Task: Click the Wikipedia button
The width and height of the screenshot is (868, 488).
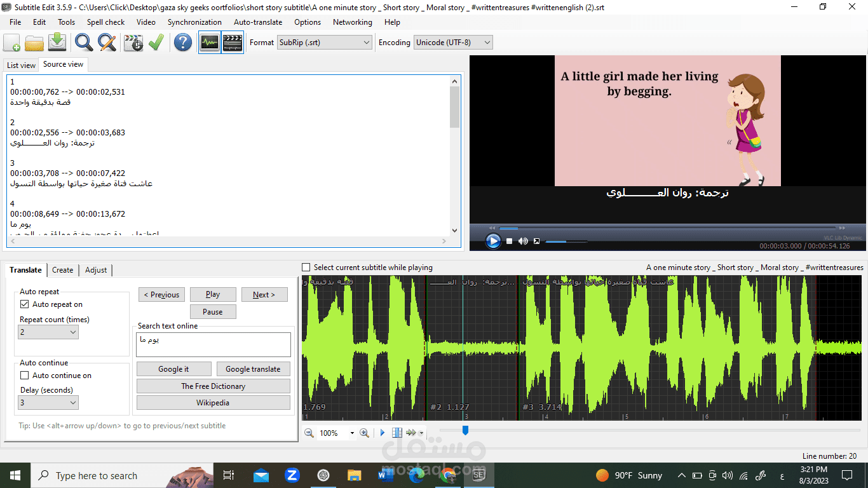Action: pyautogui.click(x=213, y=402)
